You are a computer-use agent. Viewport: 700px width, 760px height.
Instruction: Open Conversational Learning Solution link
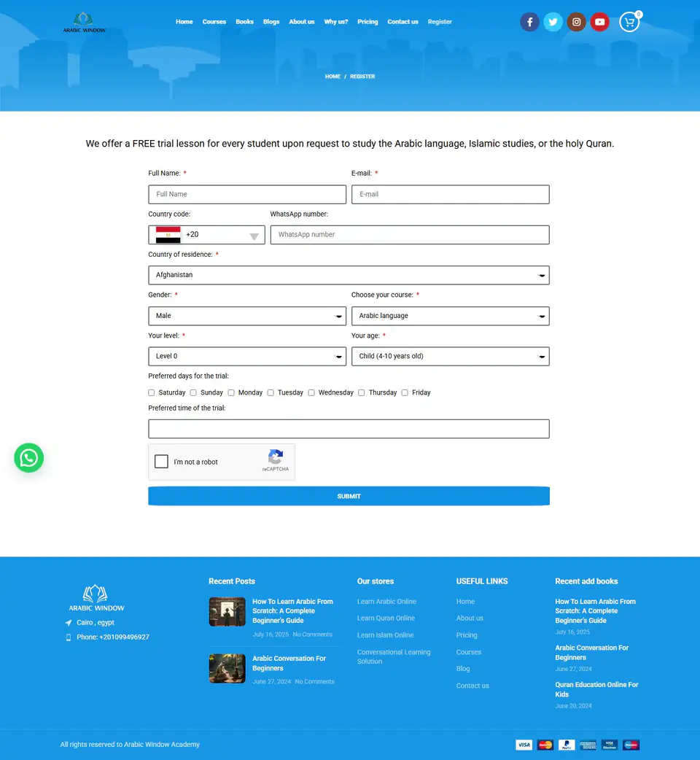pos(394,656)
